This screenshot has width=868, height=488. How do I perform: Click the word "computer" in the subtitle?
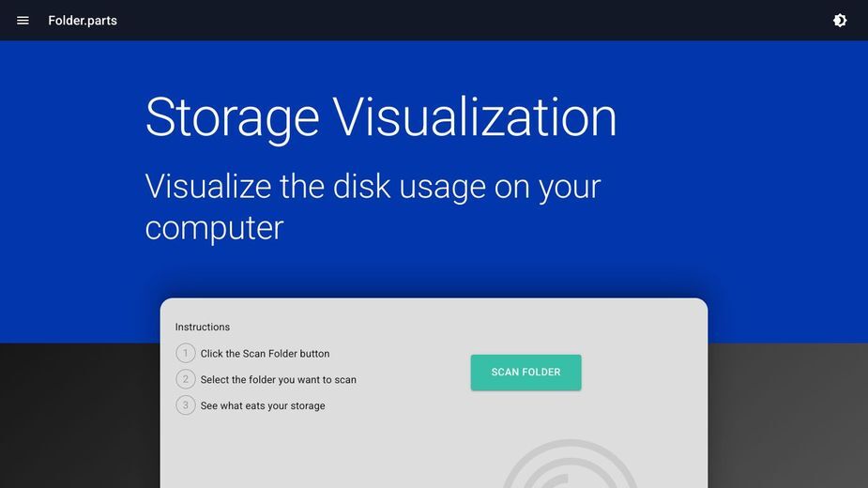coord(214,228)
